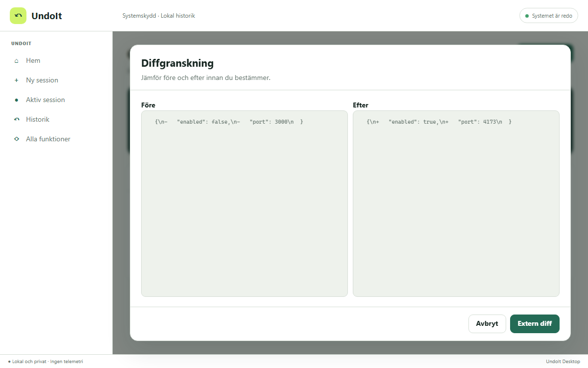This screenshot has height=368, width=588.
Task: Click the UNDOIT sidebar section heading
Action: coord(21,44)
